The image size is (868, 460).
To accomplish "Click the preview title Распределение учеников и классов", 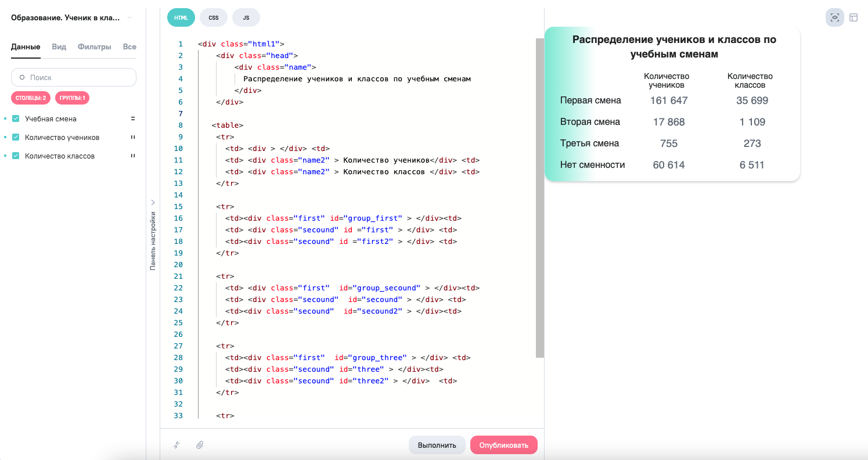I will 674,46.
